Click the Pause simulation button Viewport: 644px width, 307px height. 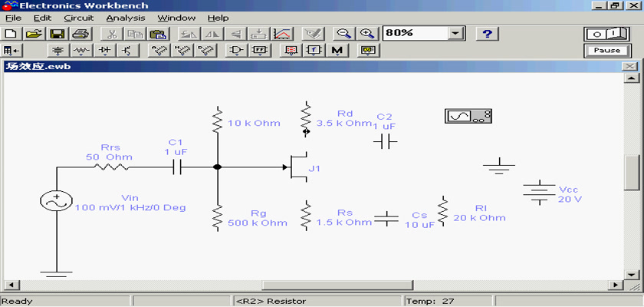click(607, 51)
